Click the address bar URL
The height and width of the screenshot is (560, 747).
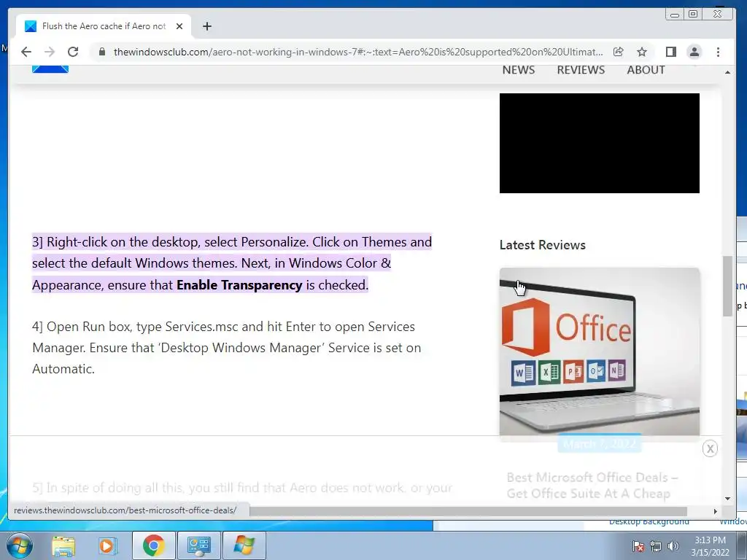(357, 52)
